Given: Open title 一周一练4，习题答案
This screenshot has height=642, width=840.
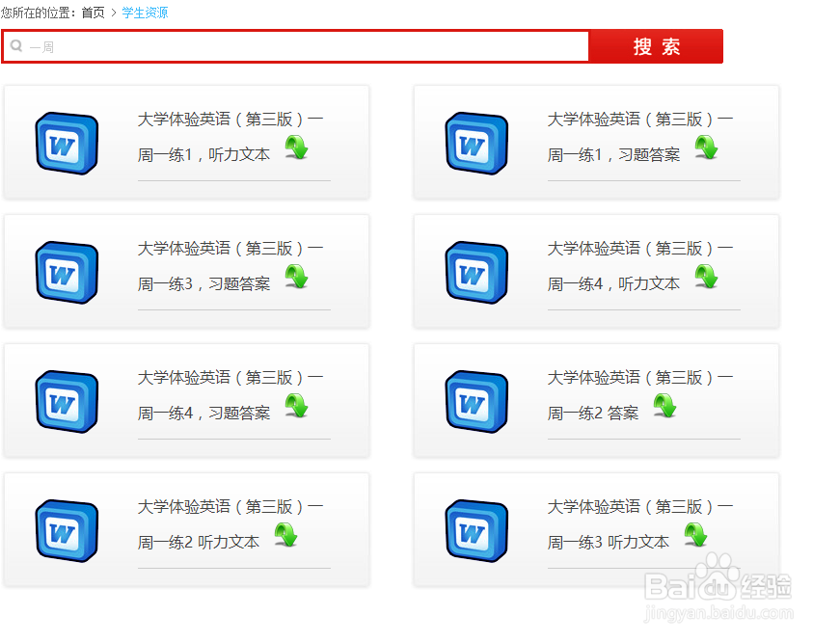Looking at the screenshot, I should click(x=230, y=394).
